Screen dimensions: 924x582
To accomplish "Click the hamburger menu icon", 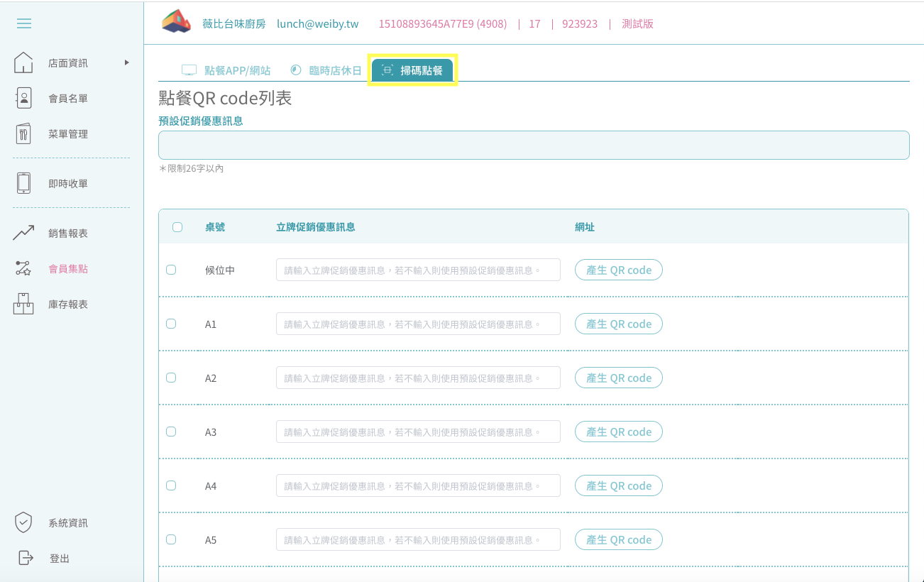I will tap(24, 23).
